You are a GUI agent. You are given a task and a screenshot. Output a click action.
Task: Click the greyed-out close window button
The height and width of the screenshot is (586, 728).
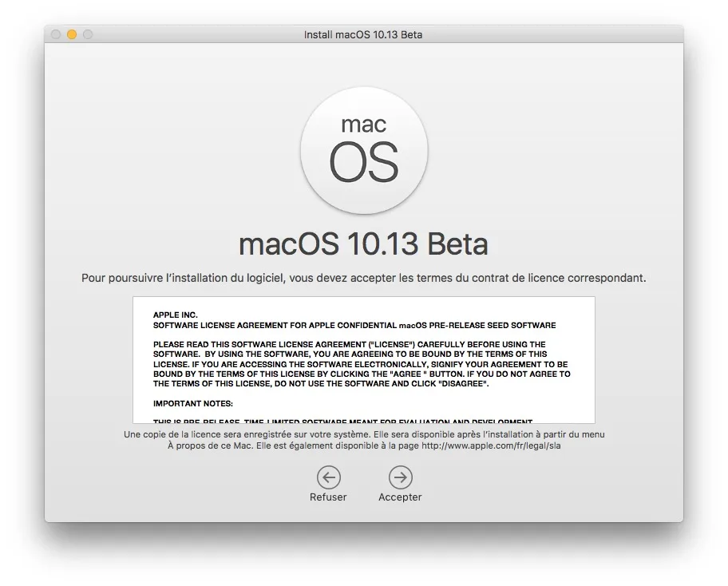pyautogui.click(x=56, y=34)
